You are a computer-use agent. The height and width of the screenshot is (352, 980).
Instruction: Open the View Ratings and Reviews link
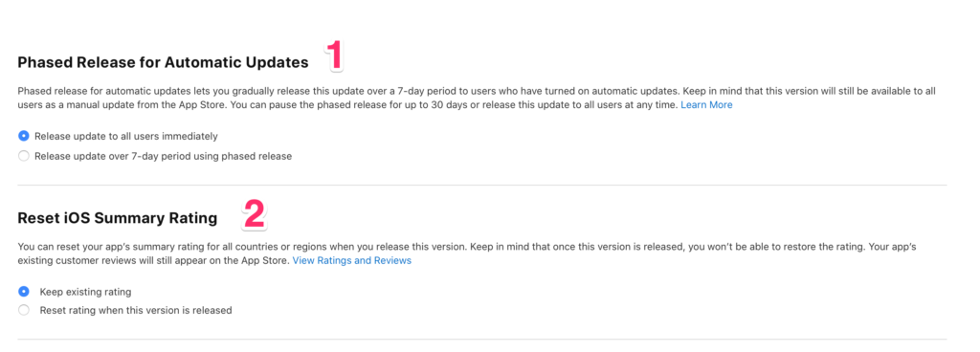pos(352,260)
